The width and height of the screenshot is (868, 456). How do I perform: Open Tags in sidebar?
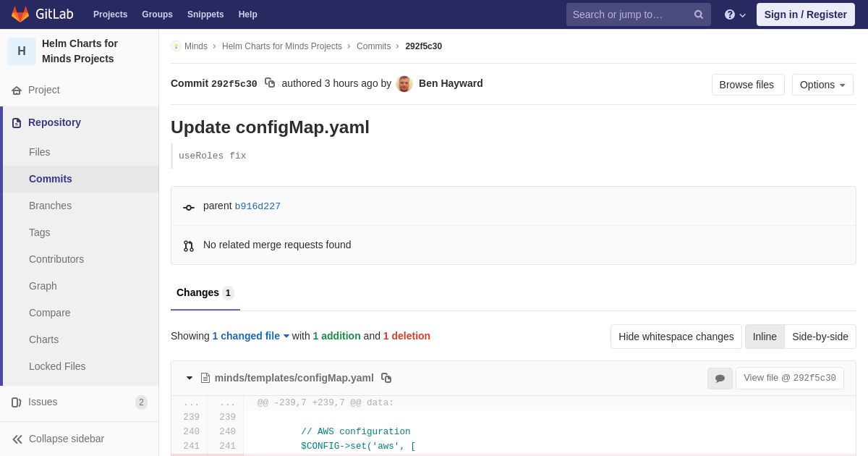pos(40,232)
